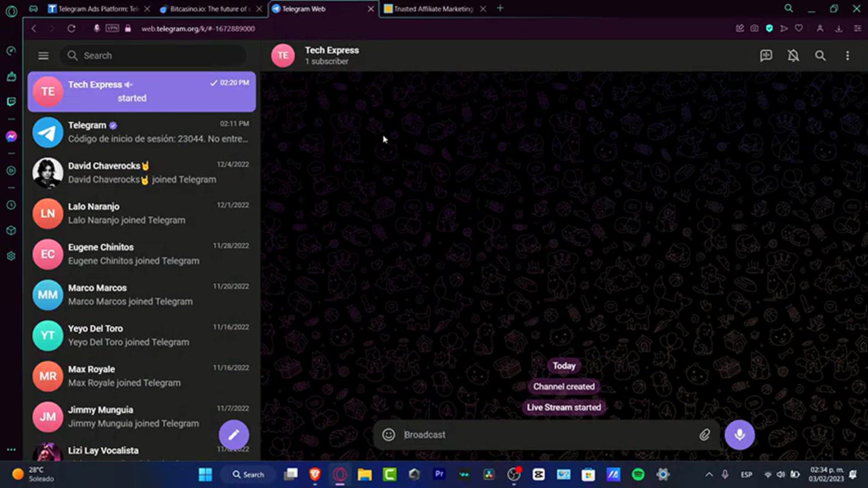The image size is (868, 488).
Task: Select the Telegram Web tab
Action: pos(323,9)
